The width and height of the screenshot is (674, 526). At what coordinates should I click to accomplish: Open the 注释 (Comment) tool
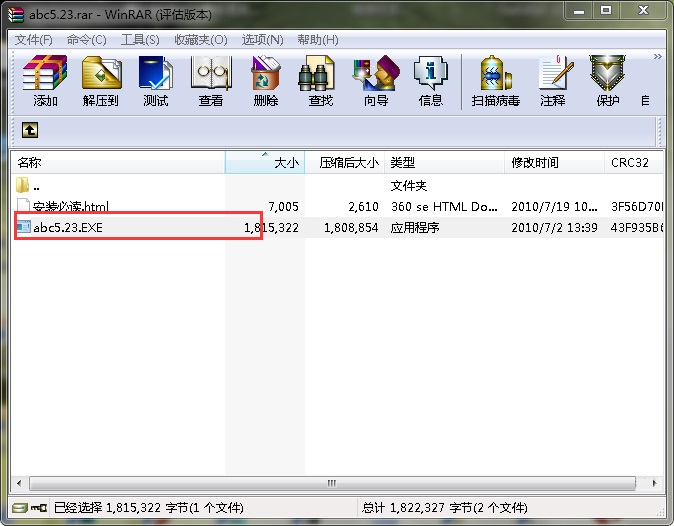(x=553, y=80)
